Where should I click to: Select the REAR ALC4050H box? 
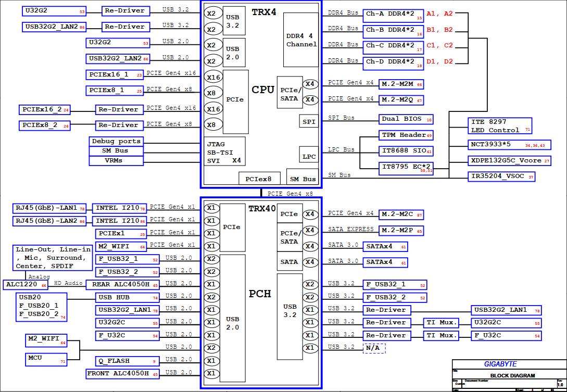click(x=122, y=285)
